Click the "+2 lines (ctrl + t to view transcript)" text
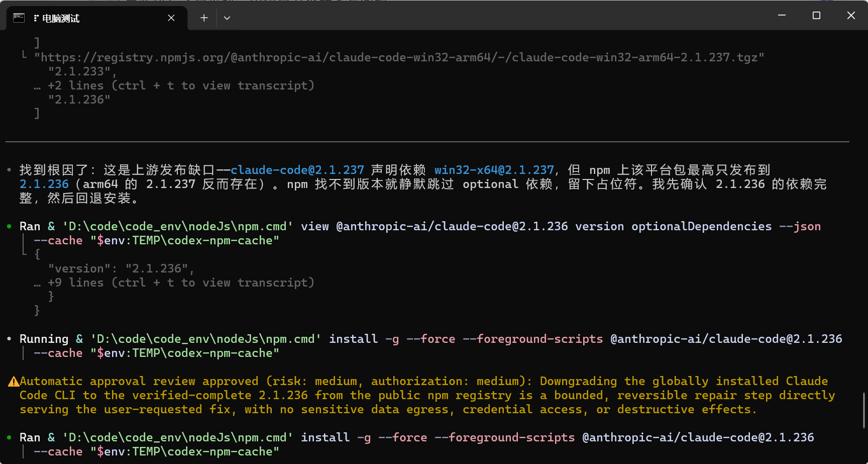The height and width of the screenshot is (464, 868). coord(181,85)
